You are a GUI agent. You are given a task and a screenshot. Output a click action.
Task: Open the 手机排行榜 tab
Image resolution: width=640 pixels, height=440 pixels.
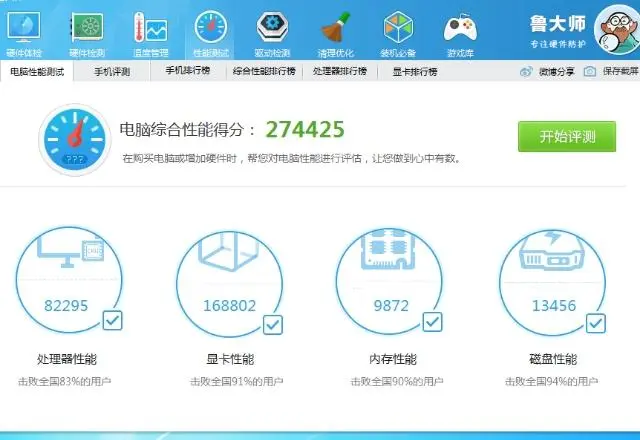188,71
